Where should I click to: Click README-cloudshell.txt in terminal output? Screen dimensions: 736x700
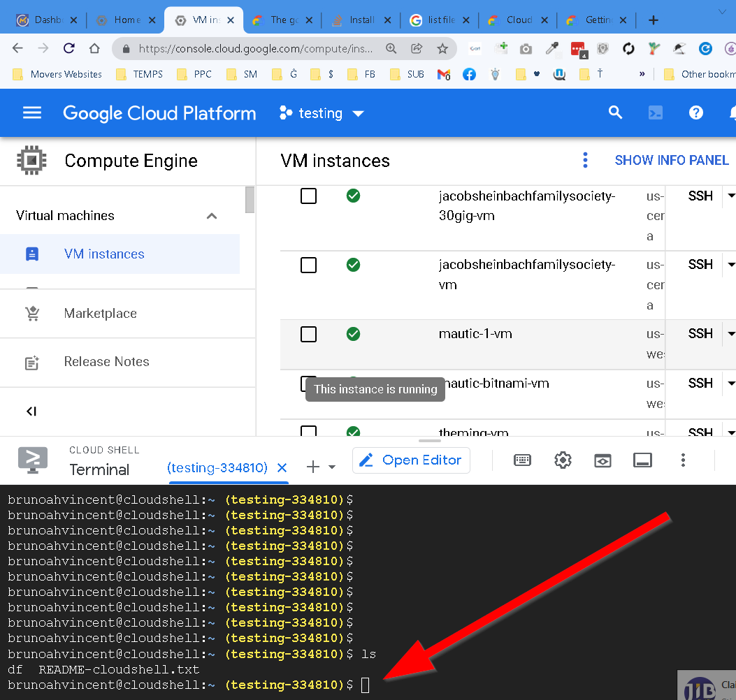(119, 669)
